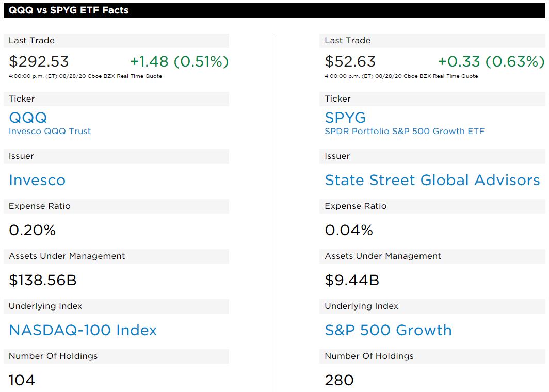Click the SPYG Ticker label
Image resolution: width=549 pixels, height=392 pixels.
[x=337, y=99]
